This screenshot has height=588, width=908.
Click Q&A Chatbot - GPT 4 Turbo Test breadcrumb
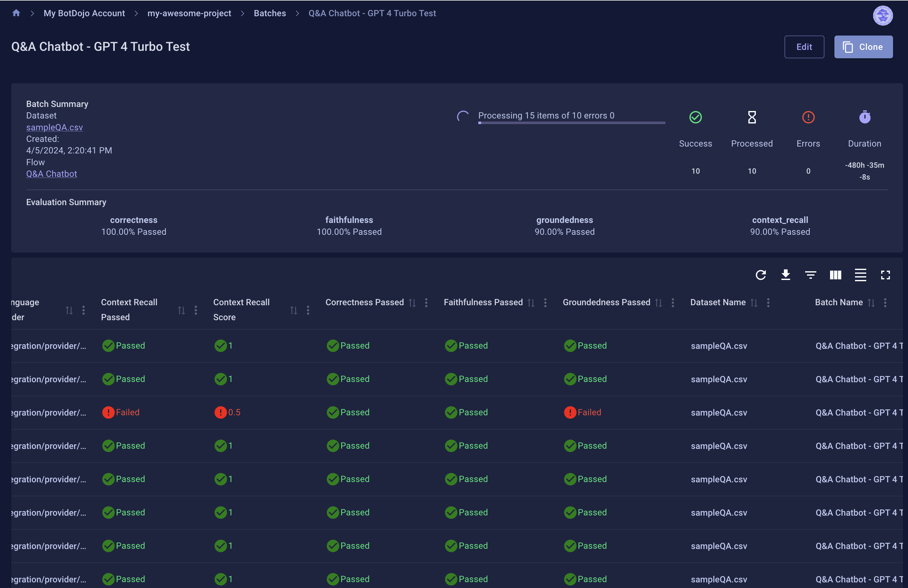372,13
